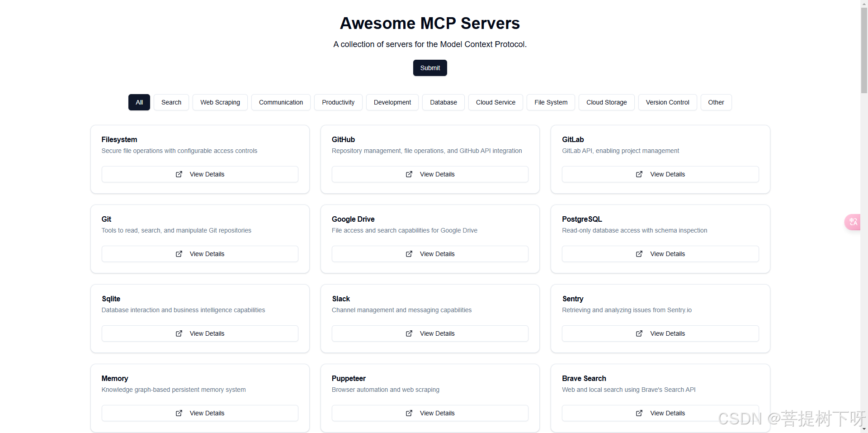The width and height of the screenshot is (868, 433).
Task: Choose the File System category
Action: (551, 102)
